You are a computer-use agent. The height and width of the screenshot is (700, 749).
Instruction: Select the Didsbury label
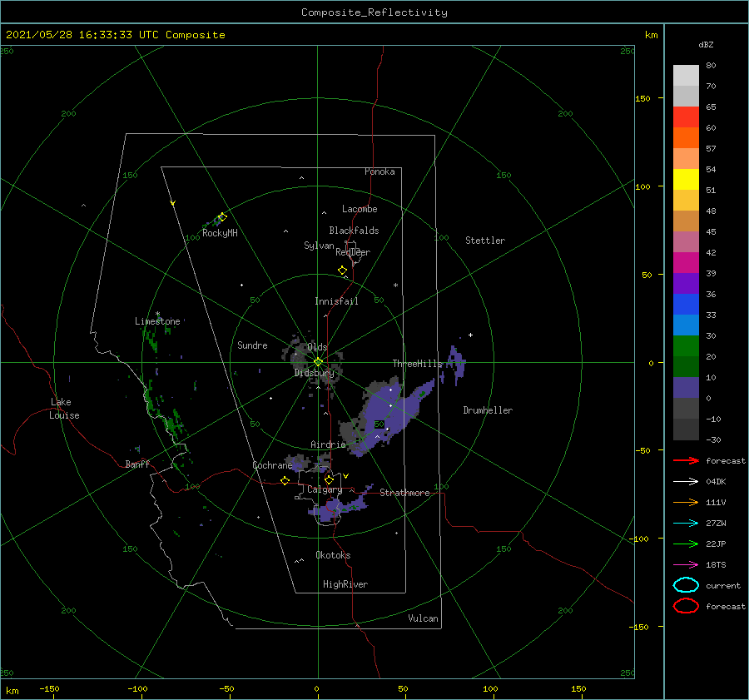(314, 373)
